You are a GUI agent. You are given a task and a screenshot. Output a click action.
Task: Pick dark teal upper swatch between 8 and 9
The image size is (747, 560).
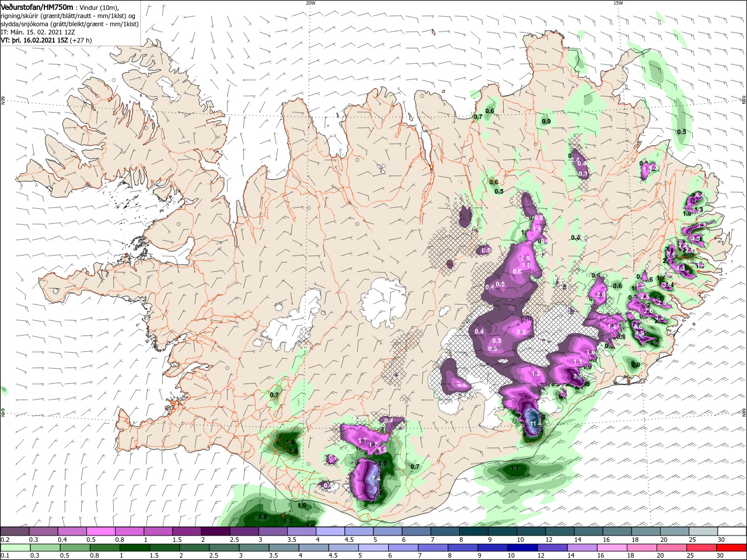click(x=474, y=531)
